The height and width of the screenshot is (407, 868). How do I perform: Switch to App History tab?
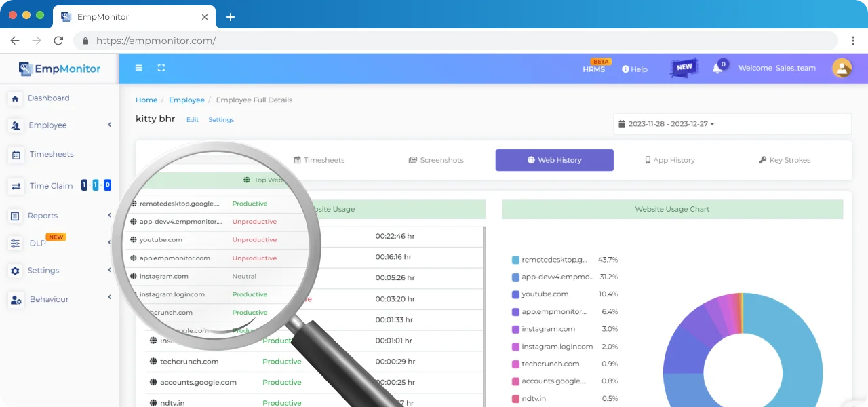point(669,160)
